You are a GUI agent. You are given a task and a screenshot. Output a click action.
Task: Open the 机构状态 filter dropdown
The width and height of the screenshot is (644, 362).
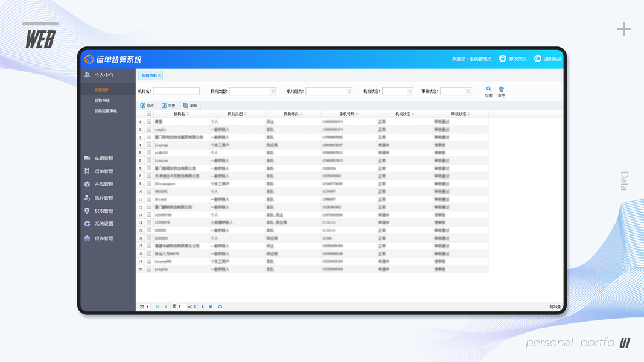(x=398, y=91)
